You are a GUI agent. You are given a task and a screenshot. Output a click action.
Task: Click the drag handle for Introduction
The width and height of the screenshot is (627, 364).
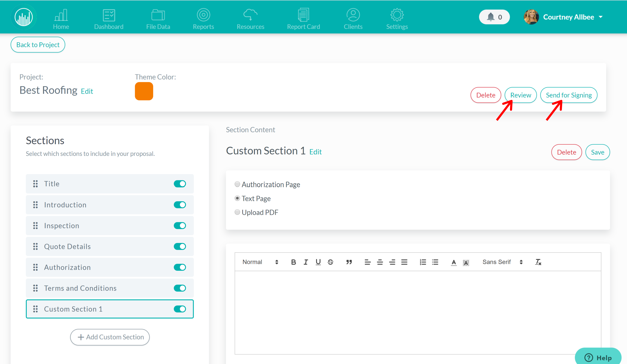(x=35, y=205)
